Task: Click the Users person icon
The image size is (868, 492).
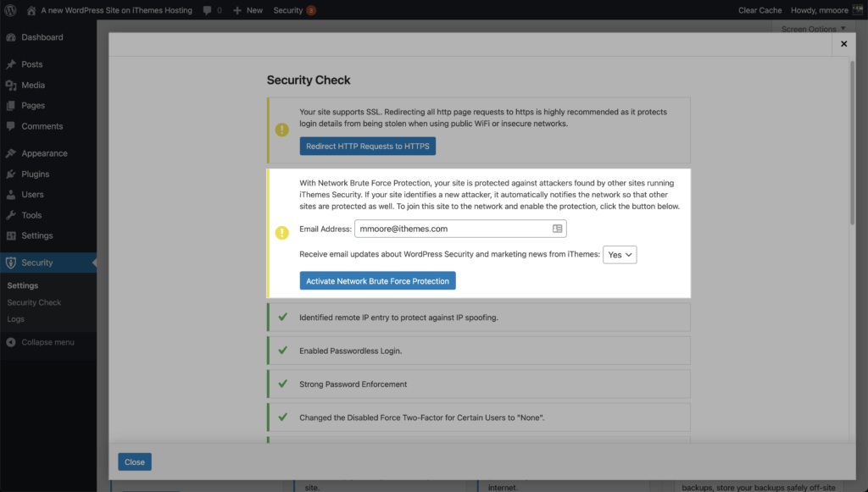Action: (10, 195)
